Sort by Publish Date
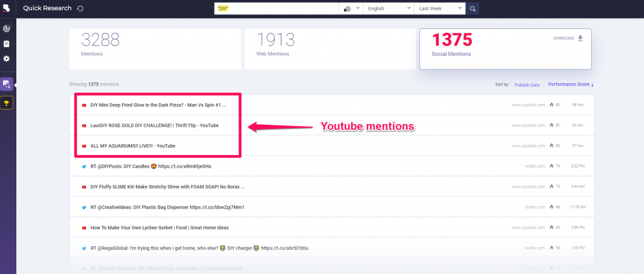 pos(527,85)
